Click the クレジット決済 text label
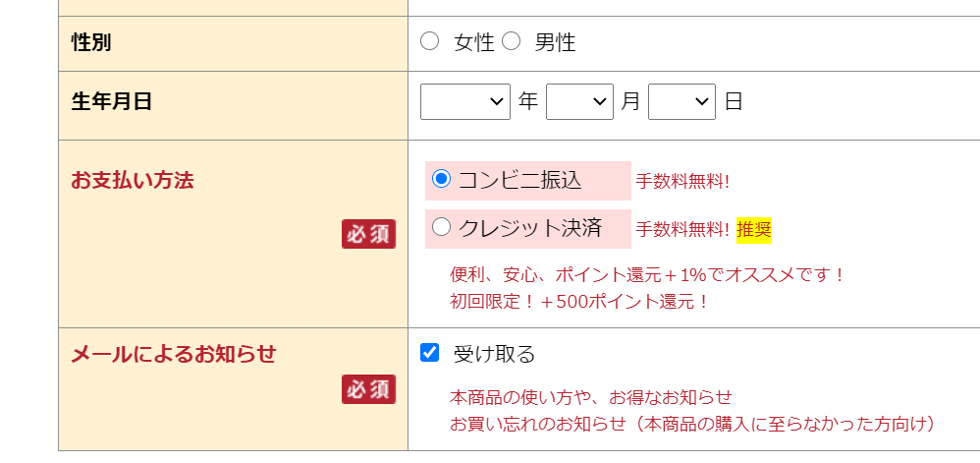 530,228
